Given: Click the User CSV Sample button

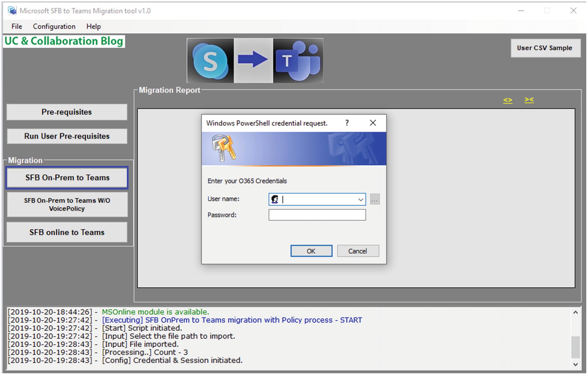Looking at the screenshot, I should click(545, 48).
